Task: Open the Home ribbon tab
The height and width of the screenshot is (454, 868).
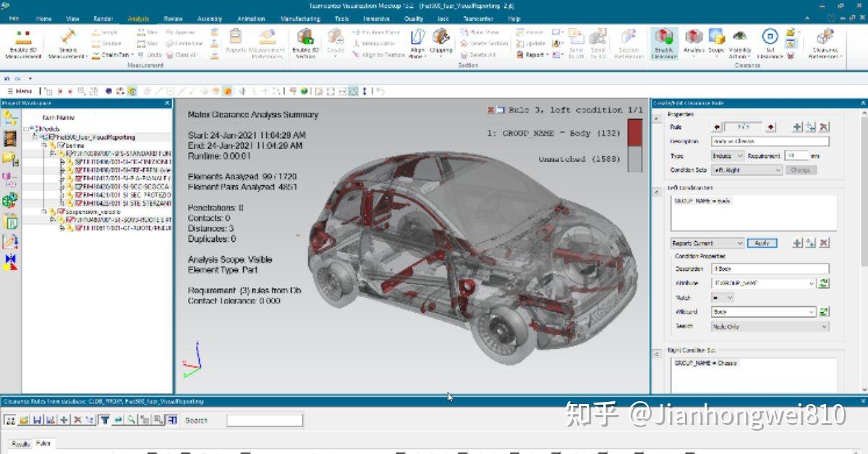Action: (x=43, y=19)
